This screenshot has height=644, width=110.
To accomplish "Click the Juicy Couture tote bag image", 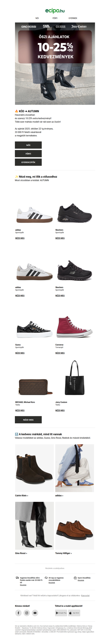I will point(75,378).
